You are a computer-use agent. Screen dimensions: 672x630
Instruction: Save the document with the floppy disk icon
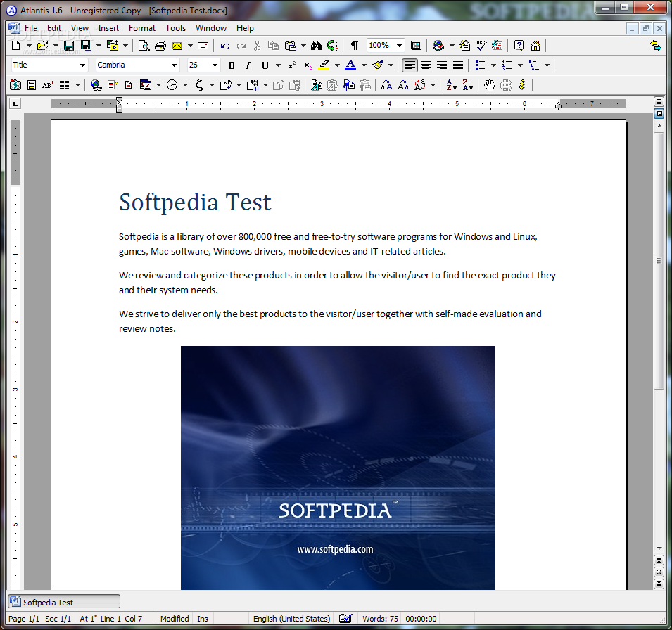click(x=69, y=46)
